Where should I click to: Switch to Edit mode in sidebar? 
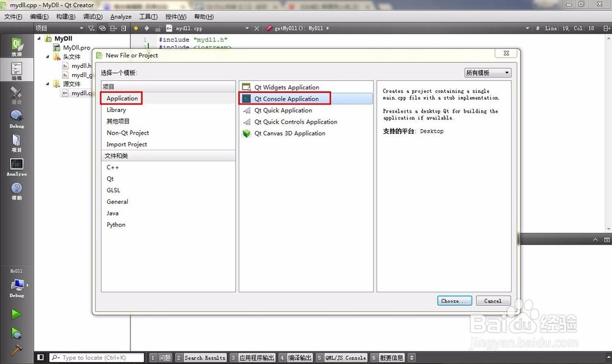pos(17,70)
